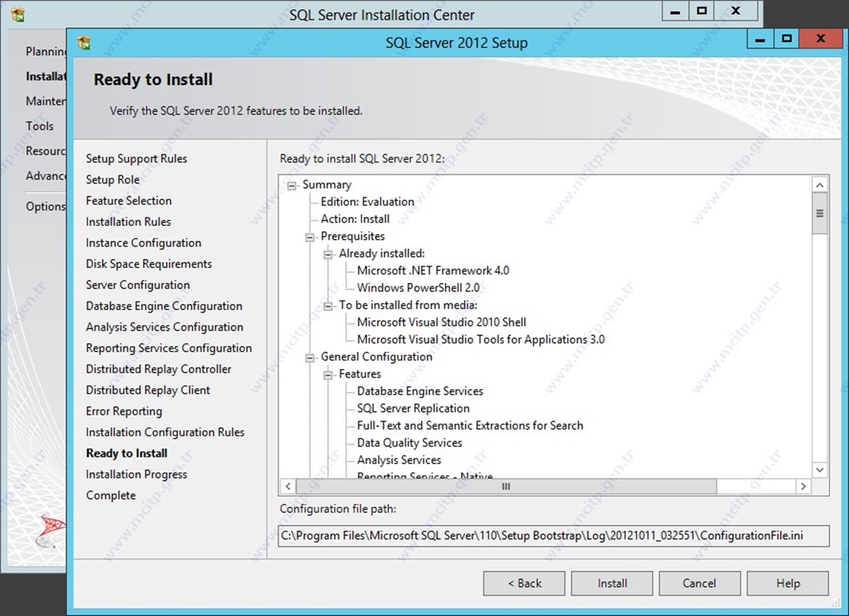The image size is (849, 616).
Task: Select SQL Server Replication tree row
Action: pos(413,409)
